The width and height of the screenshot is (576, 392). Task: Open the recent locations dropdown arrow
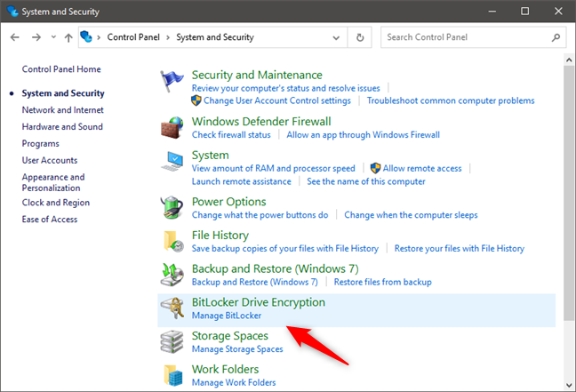pos(53,36)
